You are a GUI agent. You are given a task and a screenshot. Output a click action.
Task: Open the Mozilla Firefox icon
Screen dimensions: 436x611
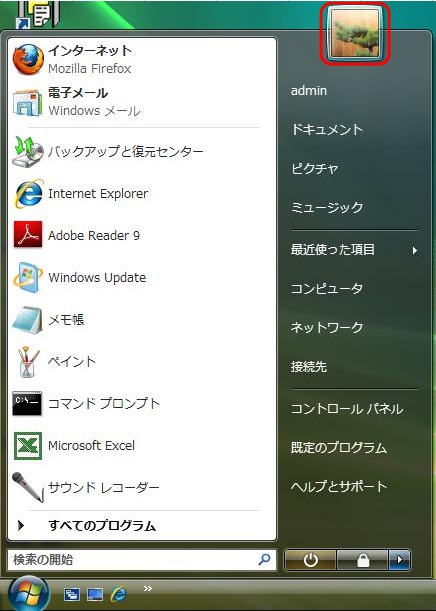tap(28, 59)
